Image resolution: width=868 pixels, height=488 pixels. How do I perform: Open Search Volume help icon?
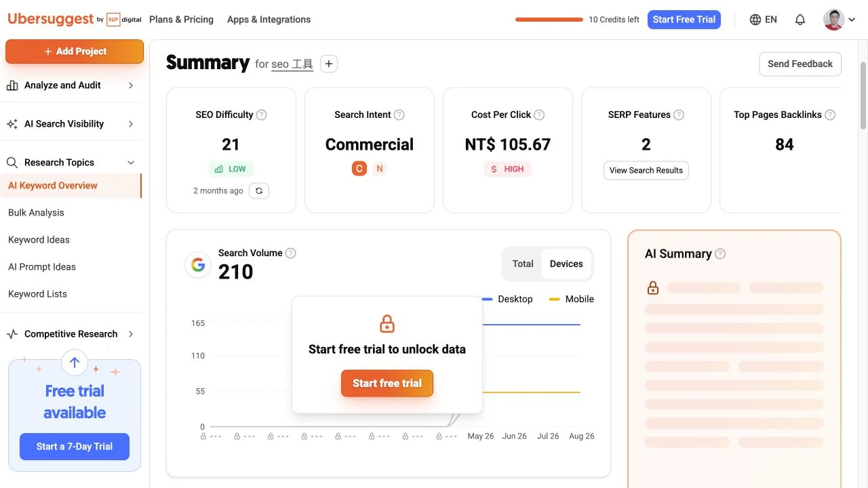(291, 253)
